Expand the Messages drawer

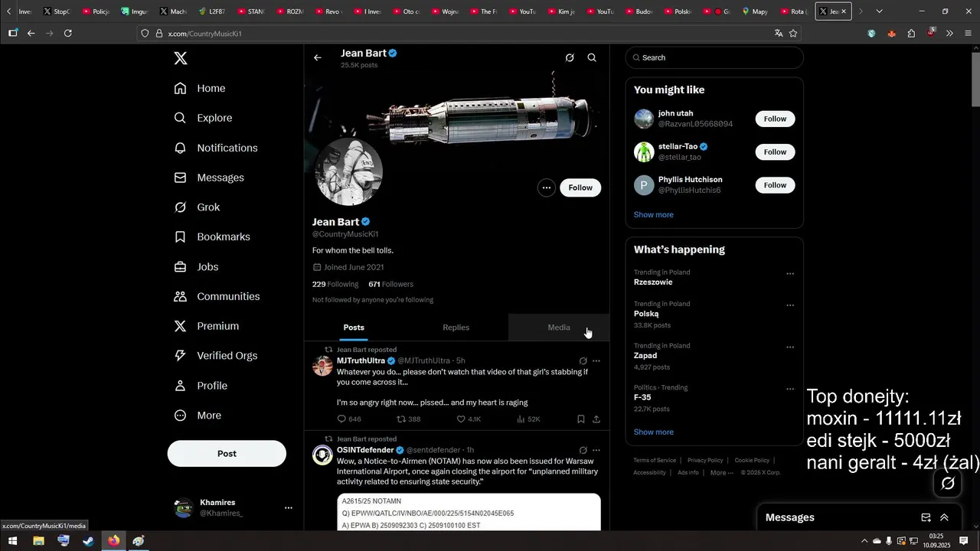(x=944, y=517)
